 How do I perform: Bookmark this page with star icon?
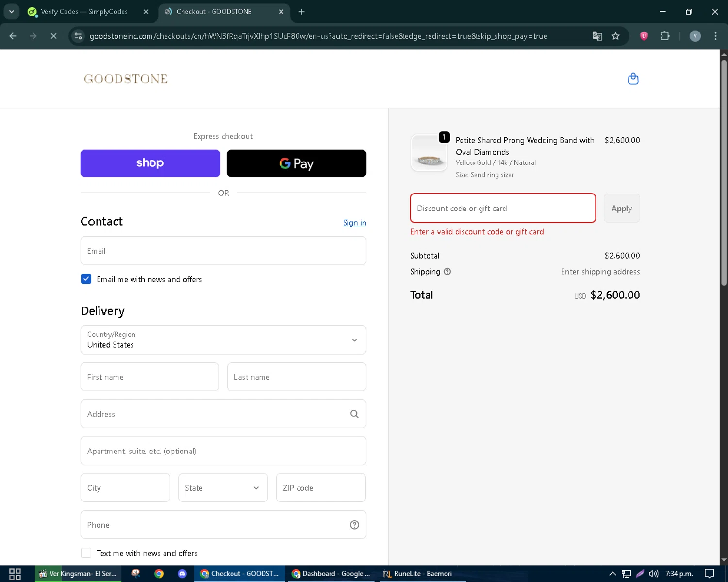(615, 36)
